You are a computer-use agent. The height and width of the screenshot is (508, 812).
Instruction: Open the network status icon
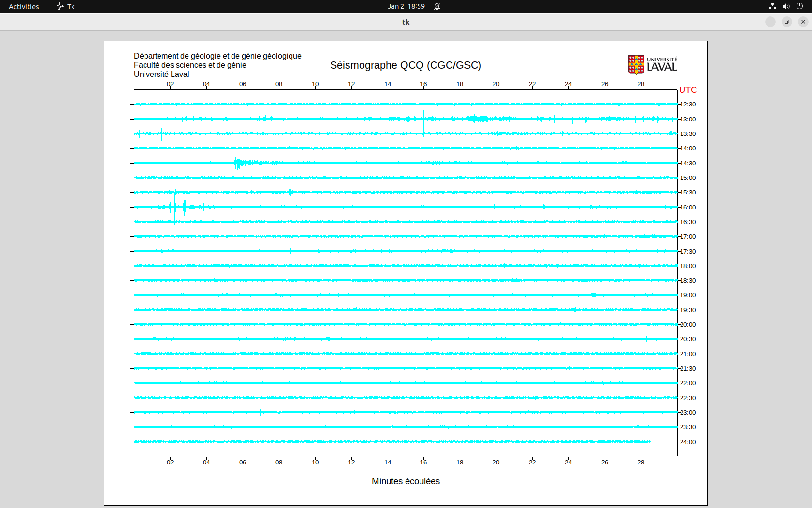(772, 6)
